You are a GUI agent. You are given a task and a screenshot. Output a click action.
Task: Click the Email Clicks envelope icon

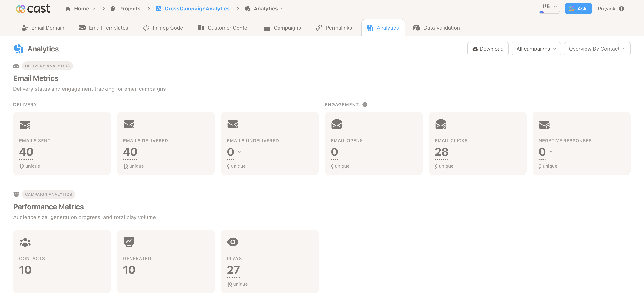441,124
